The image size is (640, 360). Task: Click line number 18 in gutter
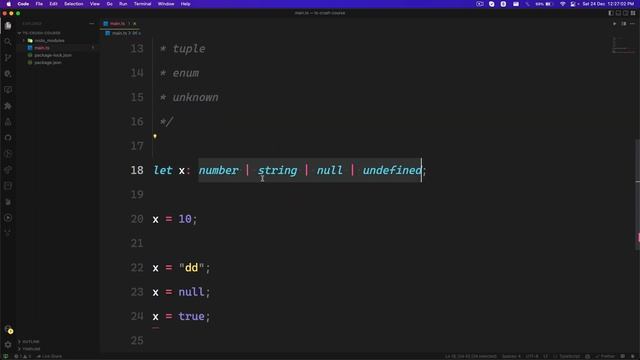(x=137, y=170)
